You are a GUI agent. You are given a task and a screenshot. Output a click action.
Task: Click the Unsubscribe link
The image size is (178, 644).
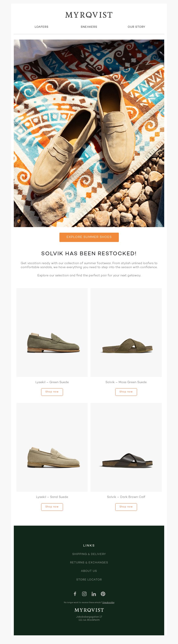[108, 602]
